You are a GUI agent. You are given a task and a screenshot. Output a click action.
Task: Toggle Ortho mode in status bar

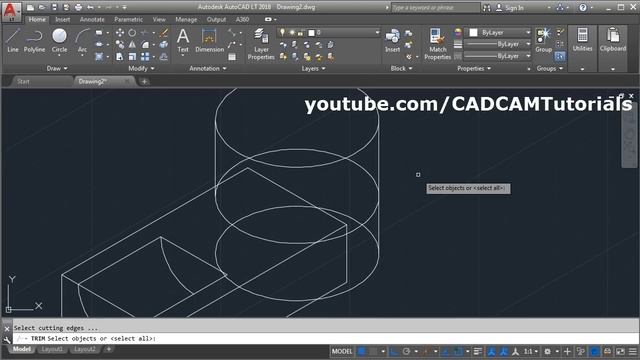pos(394,351)
